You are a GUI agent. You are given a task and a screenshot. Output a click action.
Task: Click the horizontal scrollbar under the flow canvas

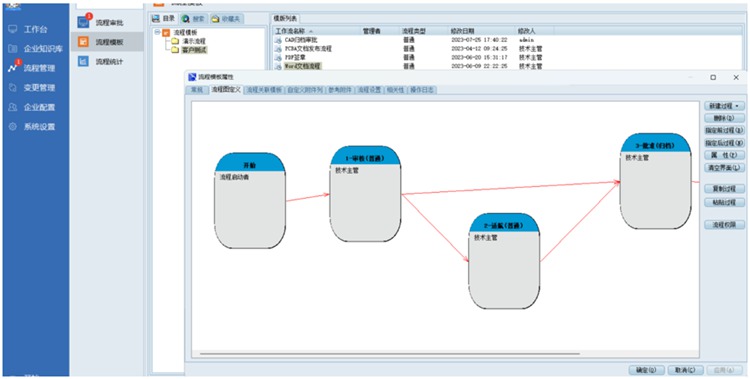[x=390, y=354]
